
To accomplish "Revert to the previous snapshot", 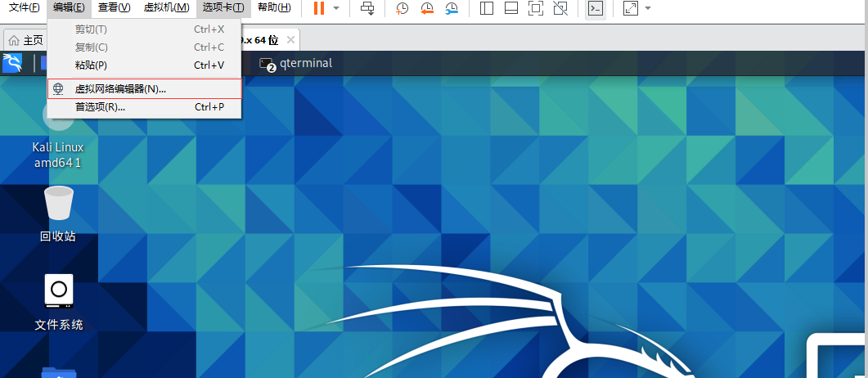I will point(427,8).
